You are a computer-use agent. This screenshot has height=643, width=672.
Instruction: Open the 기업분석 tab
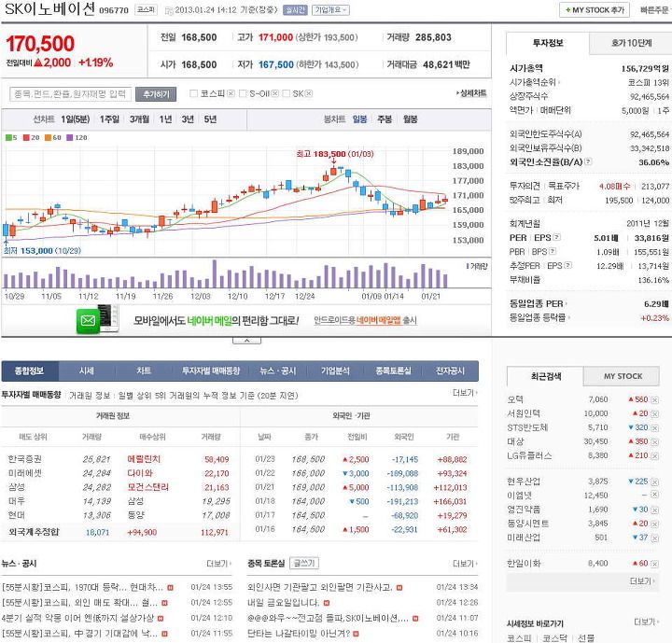click(x=336, y=371)
